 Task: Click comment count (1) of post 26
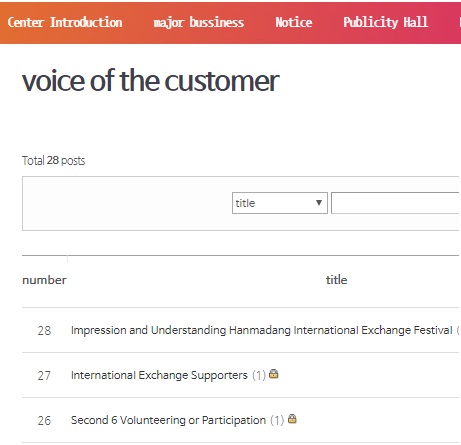[277, 420]
